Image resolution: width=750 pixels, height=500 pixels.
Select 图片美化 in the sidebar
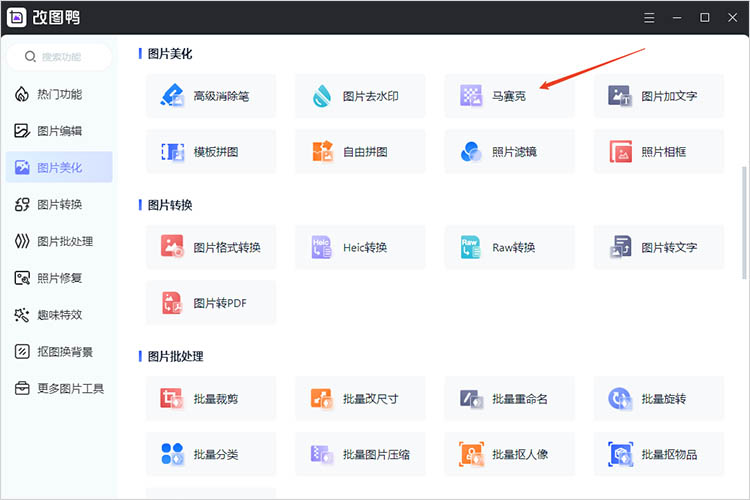click(59, 167)
